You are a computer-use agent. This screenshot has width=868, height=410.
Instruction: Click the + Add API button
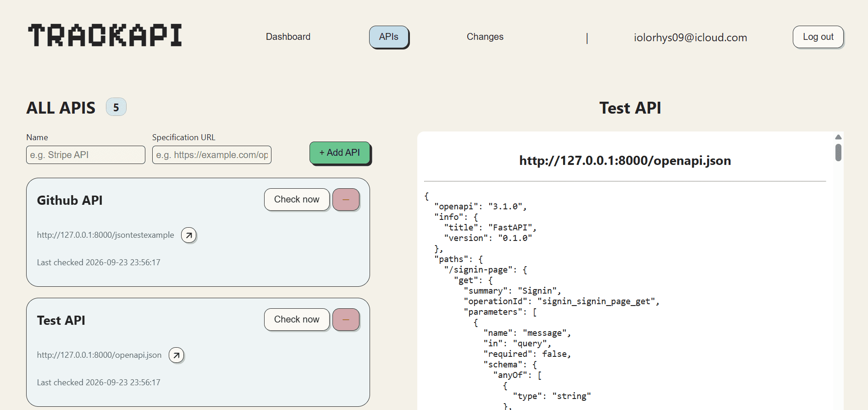(340, 153)
